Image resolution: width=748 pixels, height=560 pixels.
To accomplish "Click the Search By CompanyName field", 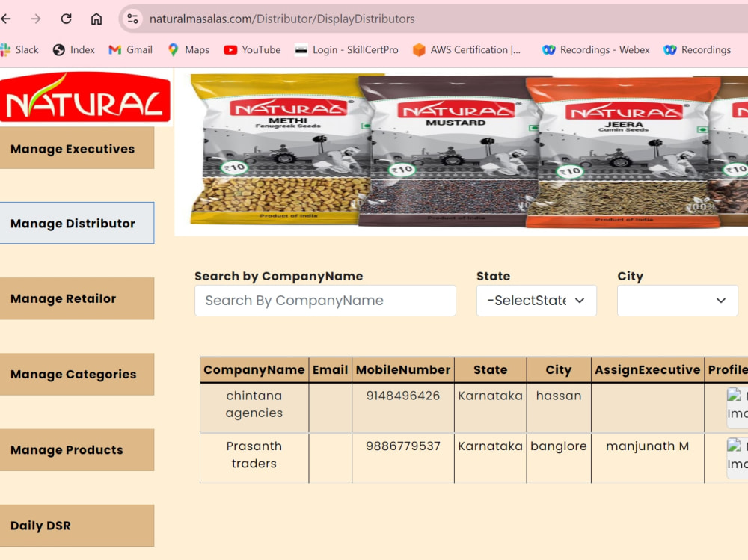I will pyautogui.click(x=325, y=301).
